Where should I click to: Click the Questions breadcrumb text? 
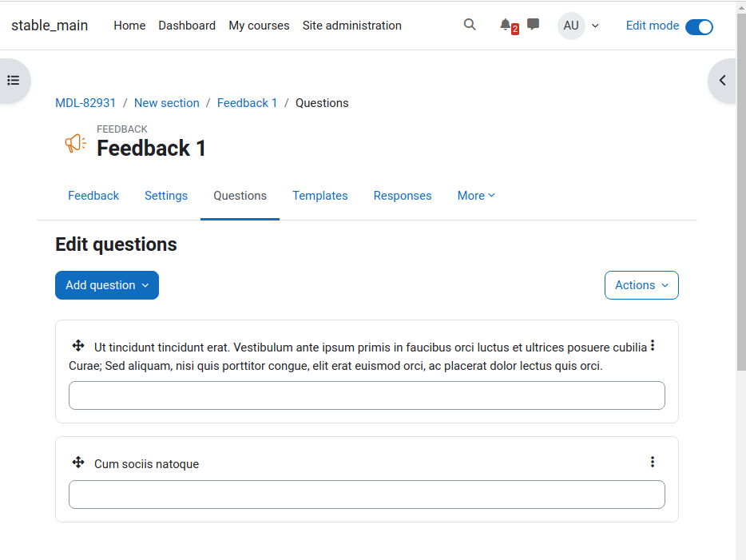(322, 103)
